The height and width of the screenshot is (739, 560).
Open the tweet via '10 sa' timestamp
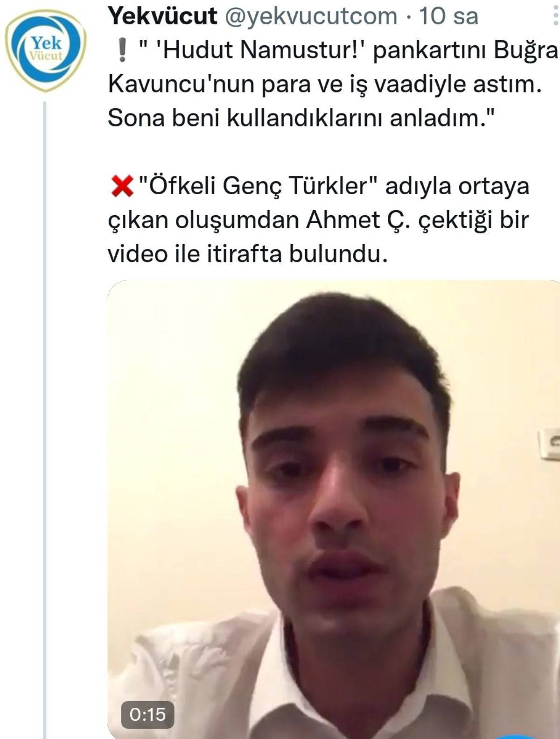coord(449,16)
